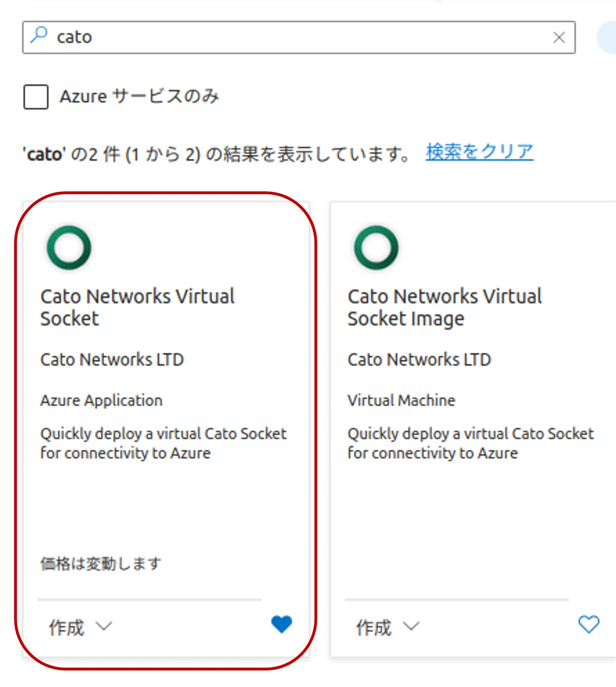
Task: Expand the 作成 dropdown on Socket Image card
Action: tap(388, 627)
